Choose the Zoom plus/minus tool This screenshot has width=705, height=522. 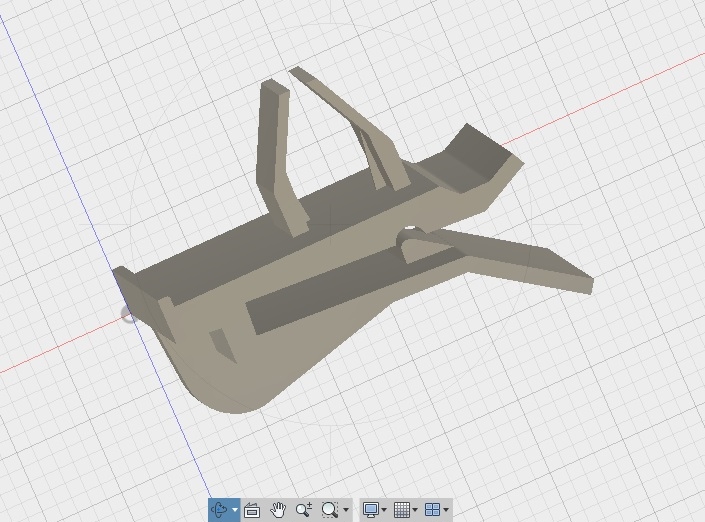point(304,510)
